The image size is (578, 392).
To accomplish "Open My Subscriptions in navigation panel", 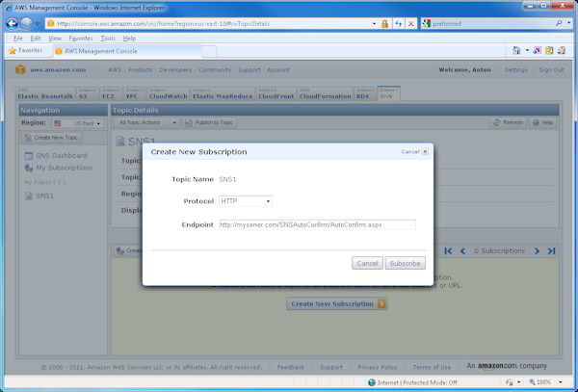I will pos(58,168).
